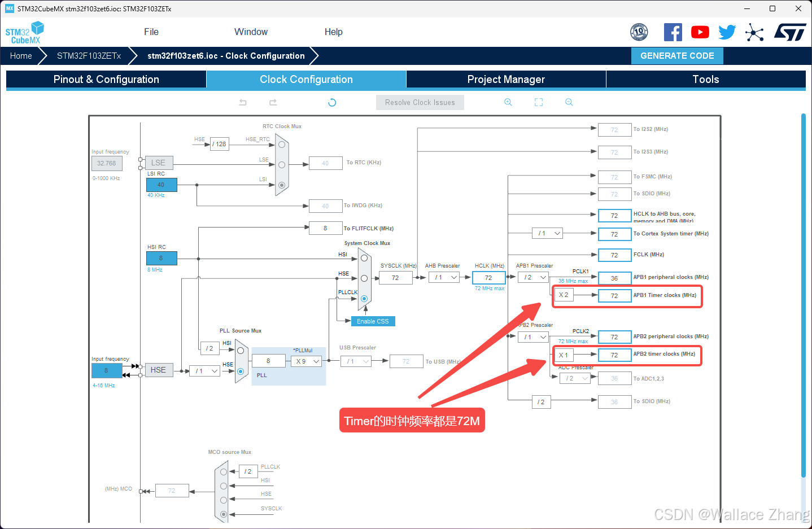Image resolution: width=812 pixels, height=529 pixels.
Task: Click the HSE oscillator block
Action: (159, 370)
